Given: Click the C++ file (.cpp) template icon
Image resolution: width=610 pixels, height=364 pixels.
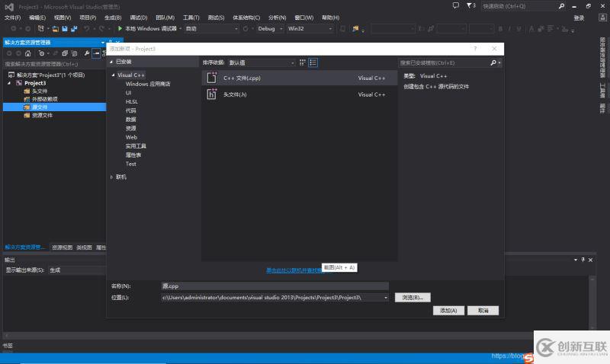Looking at the screenshot, I should click(x=212, y=78).
